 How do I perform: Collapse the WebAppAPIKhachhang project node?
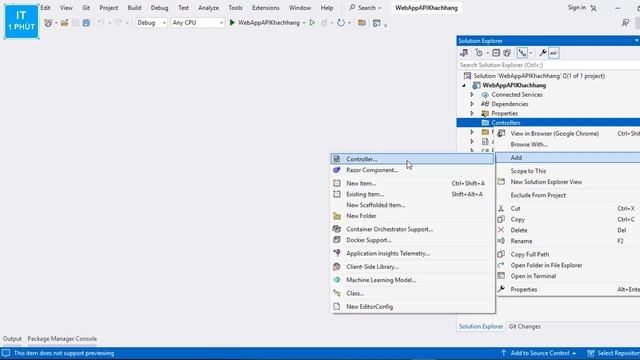464,85
